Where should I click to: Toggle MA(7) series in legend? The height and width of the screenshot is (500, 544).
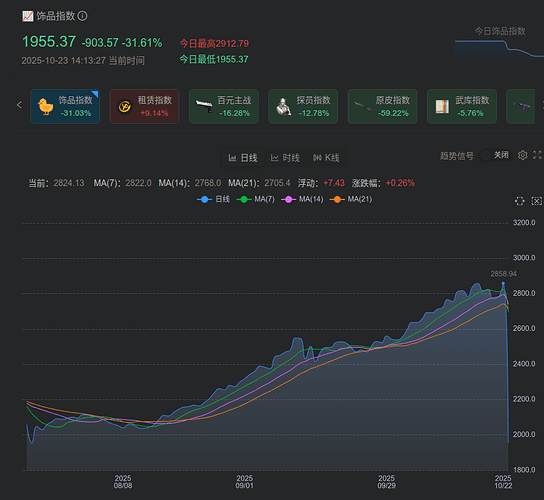pos(256,199)
